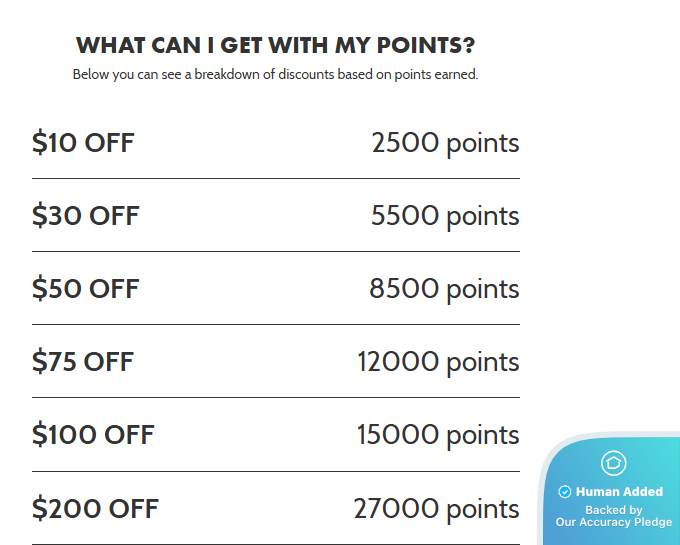Viewport: 680px width, 545px height.
Task: Click the discount breakdown subtitle text
Action: point(275,75)
